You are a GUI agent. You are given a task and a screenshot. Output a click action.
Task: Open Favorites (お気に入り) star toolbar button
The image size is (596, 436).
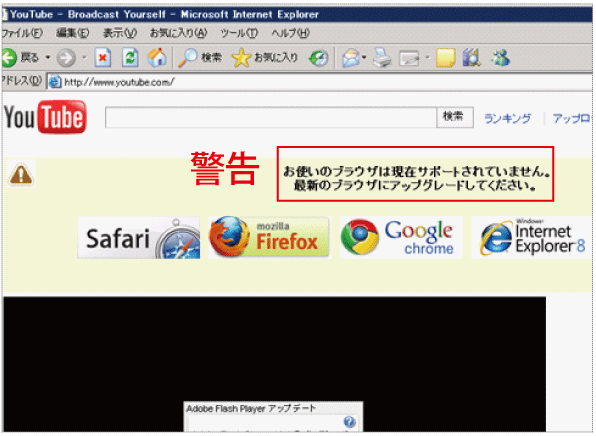click(x=265, y=58)
